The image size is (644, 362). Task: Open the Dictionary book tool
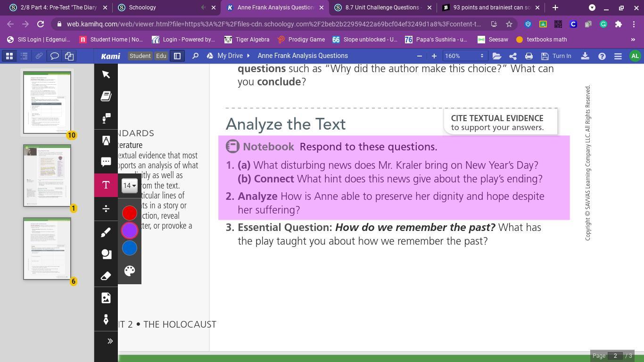coord(106,96)
